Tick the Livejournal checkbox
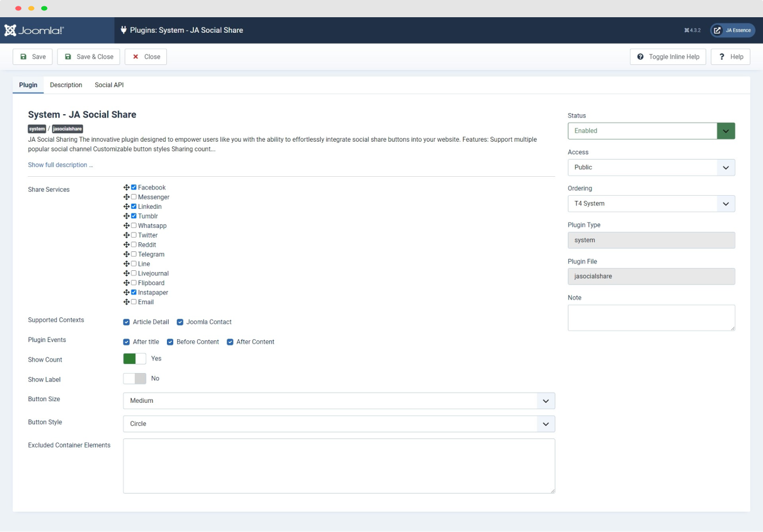The image size is (763, 532). [134, 273]
